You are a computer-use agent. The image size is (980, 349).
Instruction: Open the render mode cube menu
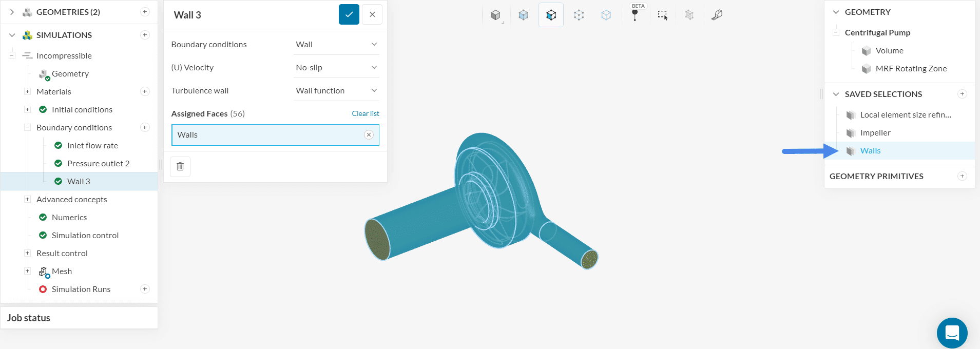tap(496, 15)
